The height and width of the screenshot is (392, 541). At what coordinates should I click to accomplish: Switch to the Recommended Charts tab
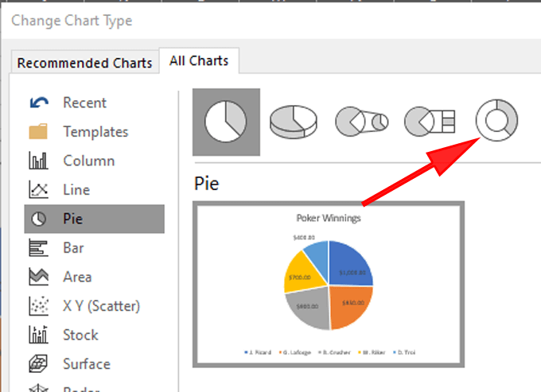pos(84,63)
